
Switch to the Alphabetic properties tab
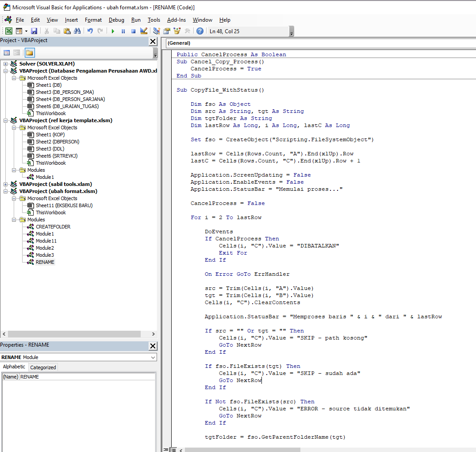[x=14, y=367]
